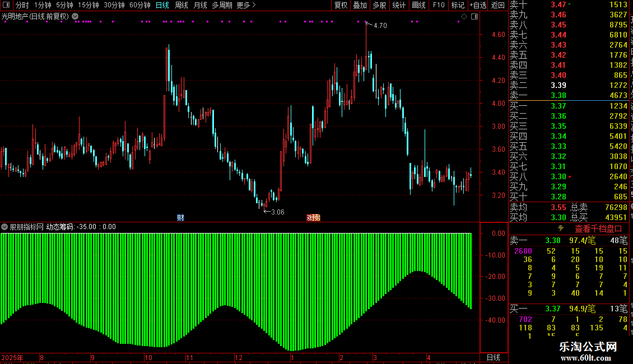Click the 财 financial marker

[180, 218]
